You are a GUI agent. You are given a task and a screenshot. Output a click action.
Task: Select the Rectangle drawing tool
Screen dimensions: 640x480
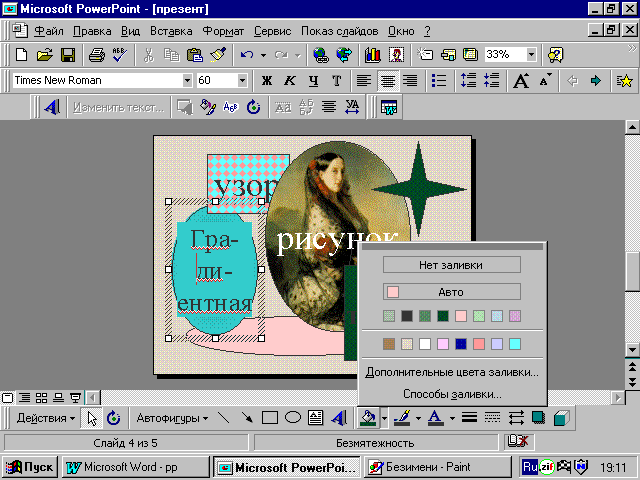pos(270,418)
